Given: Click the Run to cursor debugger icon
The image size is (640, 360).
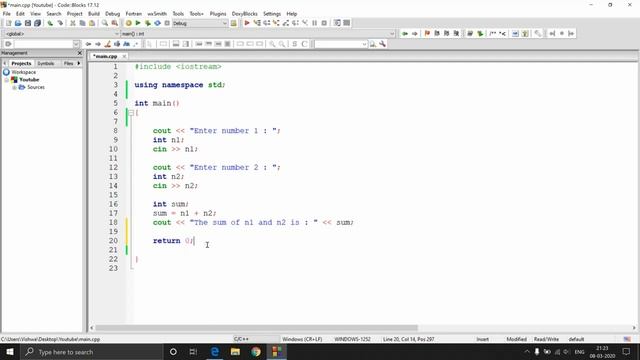Looking at the screenshot, I should pos(257,23).
